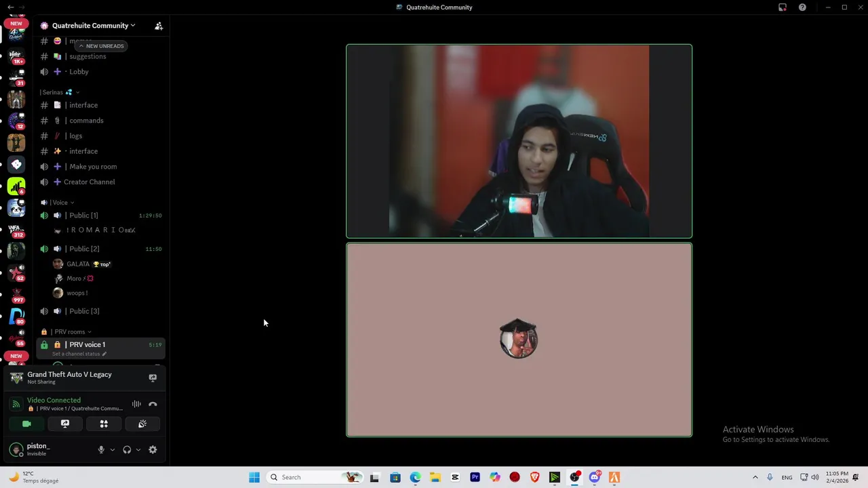Open File Explorer from taskbar
868x488 pixels.
pos(435,477)
